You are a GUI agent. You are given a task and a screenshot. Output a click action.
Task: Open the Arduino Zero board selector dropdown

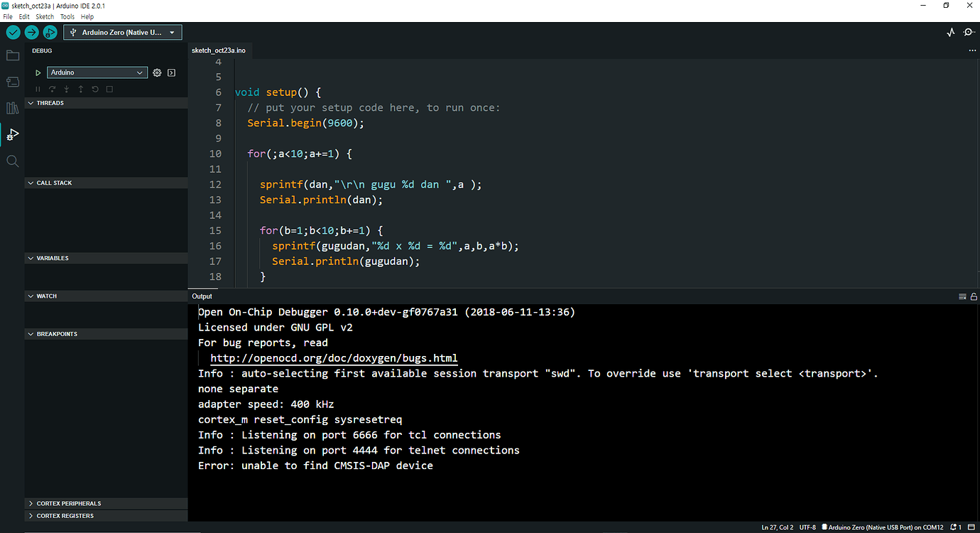(122, 32)
